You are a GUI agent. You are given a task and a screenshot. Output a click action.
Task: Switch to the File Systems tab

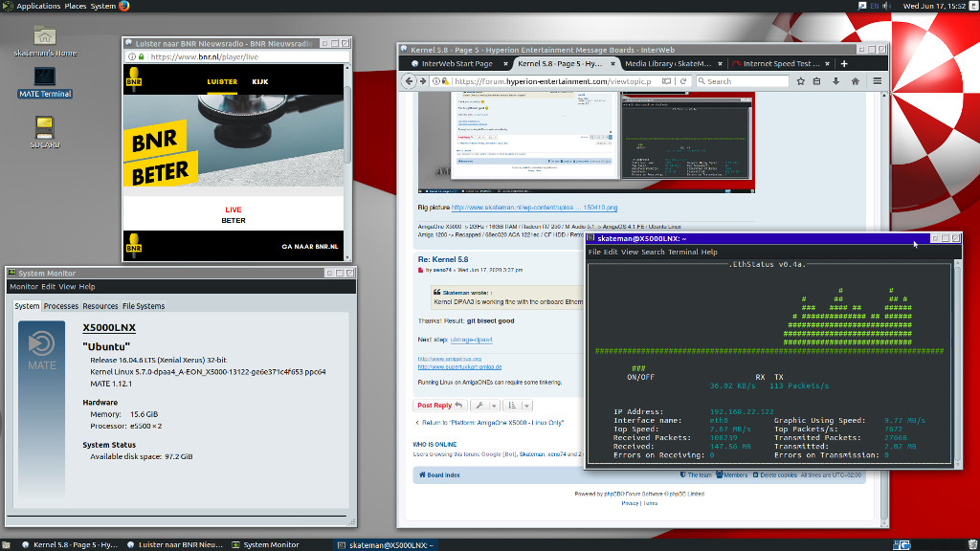pos(144,306)
